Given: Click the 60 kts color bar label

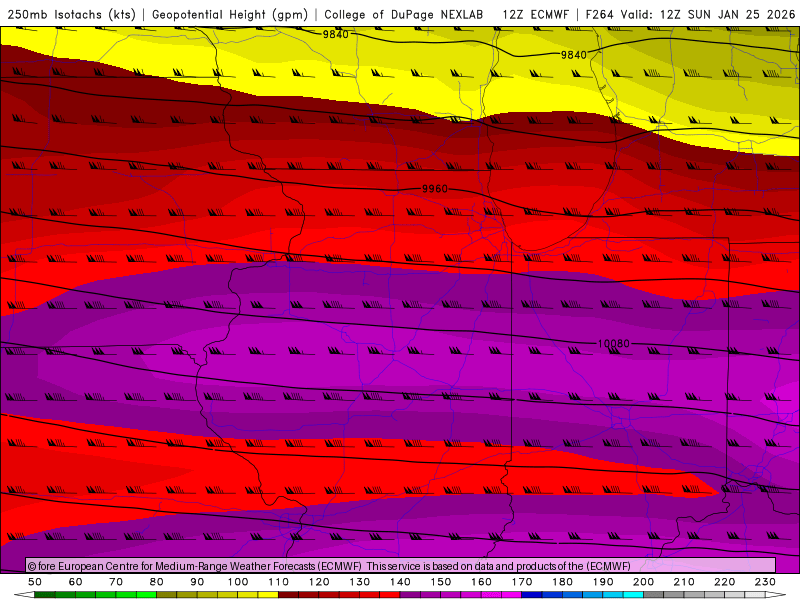Looking at the screenshot, I should tap(76, 582).
